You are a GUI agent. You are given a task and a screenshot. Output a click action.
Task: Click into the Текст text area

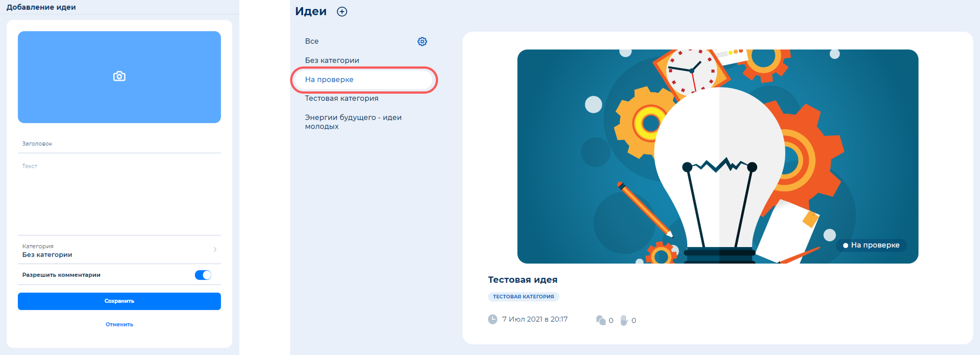[119, 196]
